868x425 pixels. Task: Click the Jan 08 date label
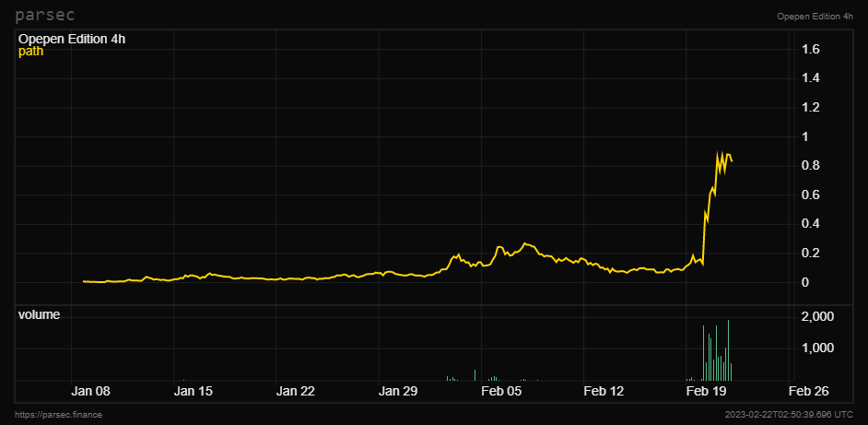point(91,391)
